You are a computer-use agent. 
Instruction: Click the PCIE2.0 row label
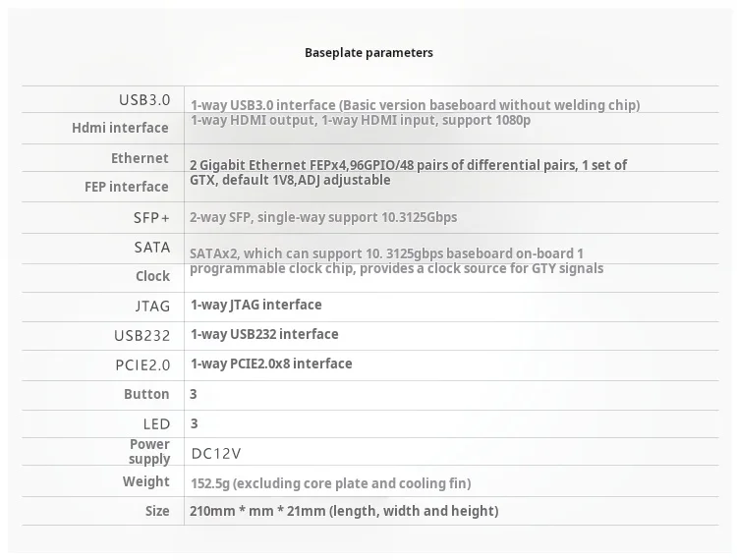(x=142, y=364)
